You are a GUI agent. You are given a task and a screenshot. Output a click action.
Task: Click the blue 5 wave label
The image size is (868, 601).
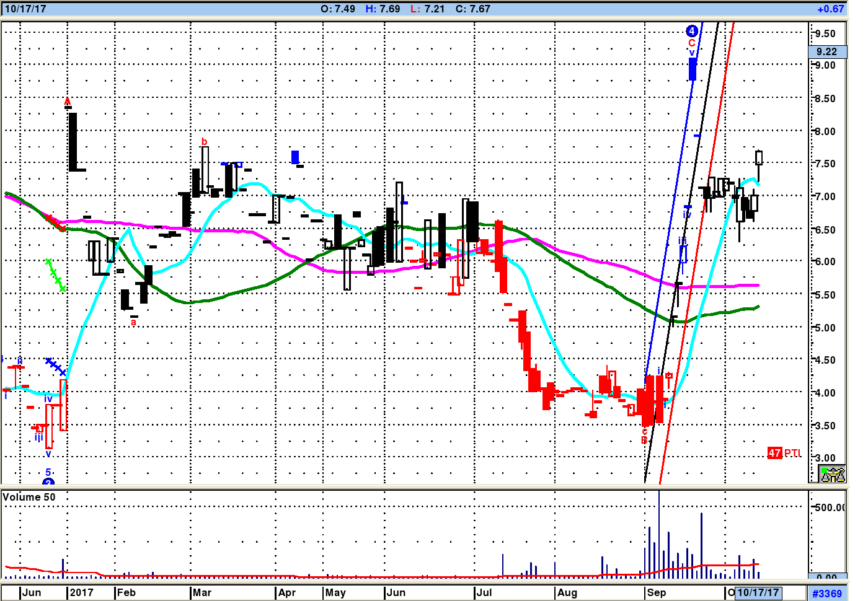tap(48, 472)
